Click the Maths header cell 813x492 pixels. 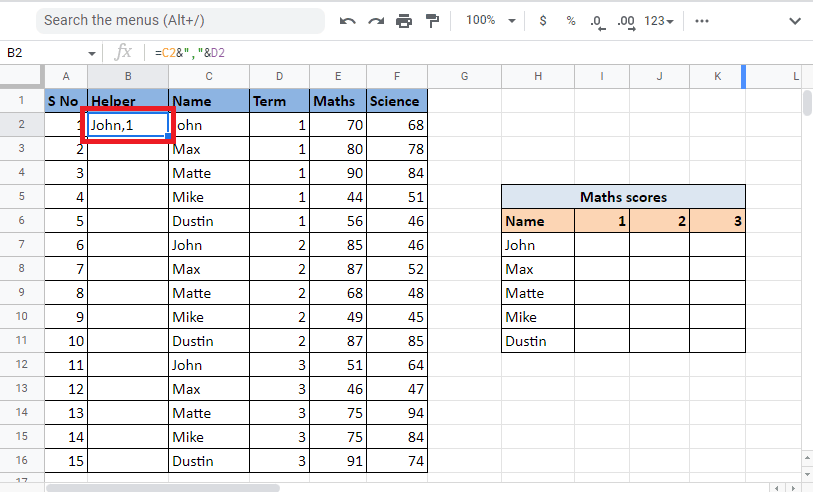pos(338,101)
